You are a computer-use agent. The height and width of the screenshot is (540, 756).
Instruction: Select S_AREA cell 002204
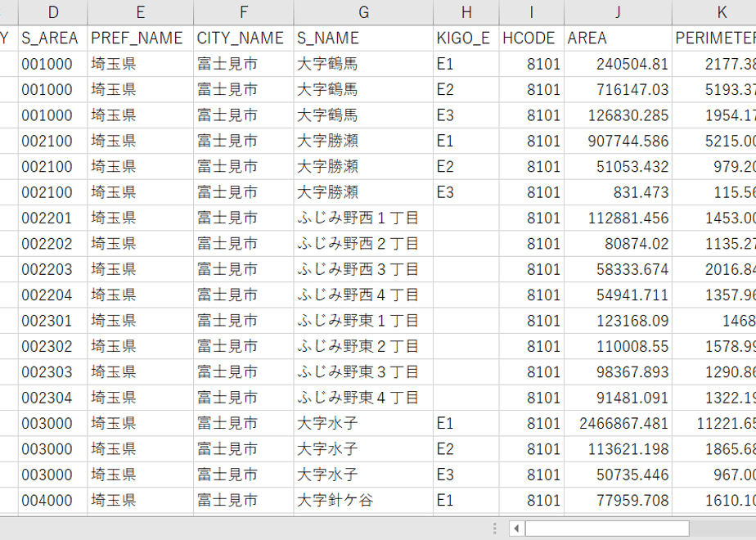tap(53, 295)
